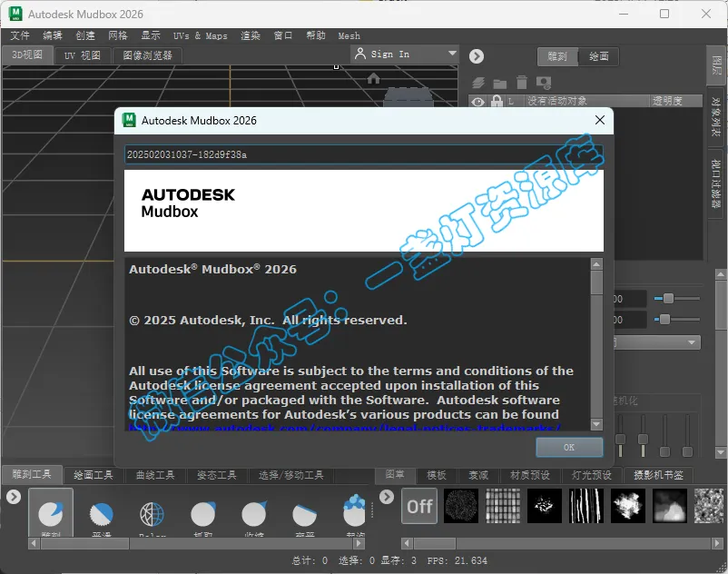Open the 对象列表 vertical side tab
The image size is (728, 574).
pos(716,116)
